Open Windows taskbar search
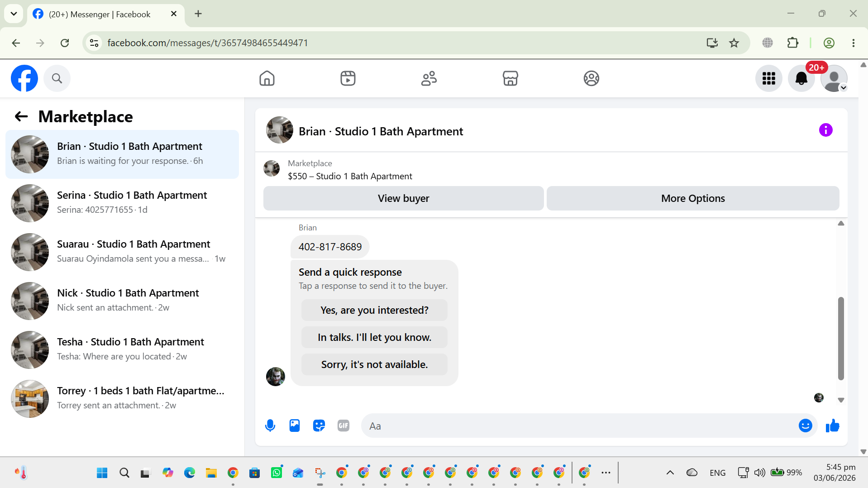Screen dimensions: 868x488 pos(124,473)
